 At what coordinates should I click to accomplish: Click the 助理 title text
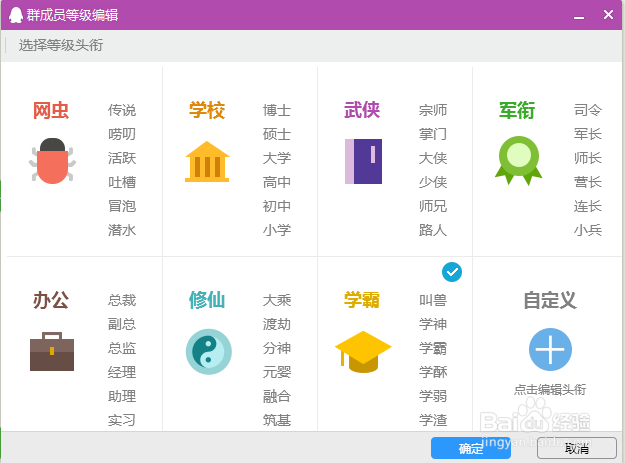(x=122, y=396)
